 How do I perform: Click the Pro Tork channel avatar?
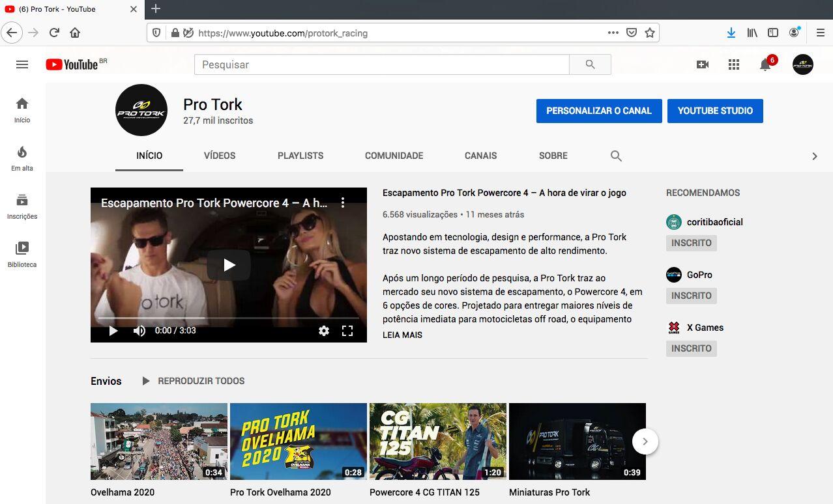(x=141, y=109)
